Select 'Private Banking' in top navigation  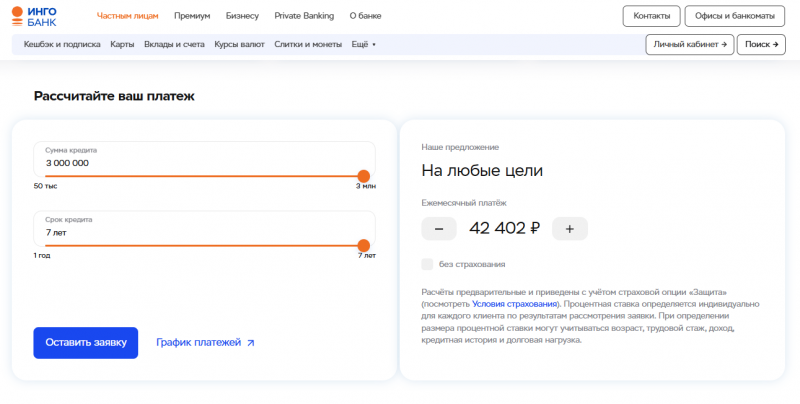[305, 16]
